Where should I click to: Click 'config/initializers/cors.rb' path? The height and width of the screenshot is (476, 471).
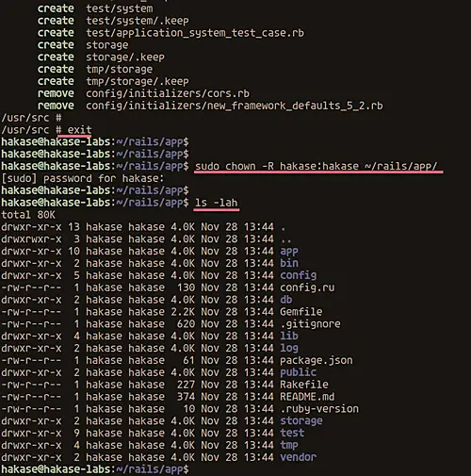[x=168, y=93]
